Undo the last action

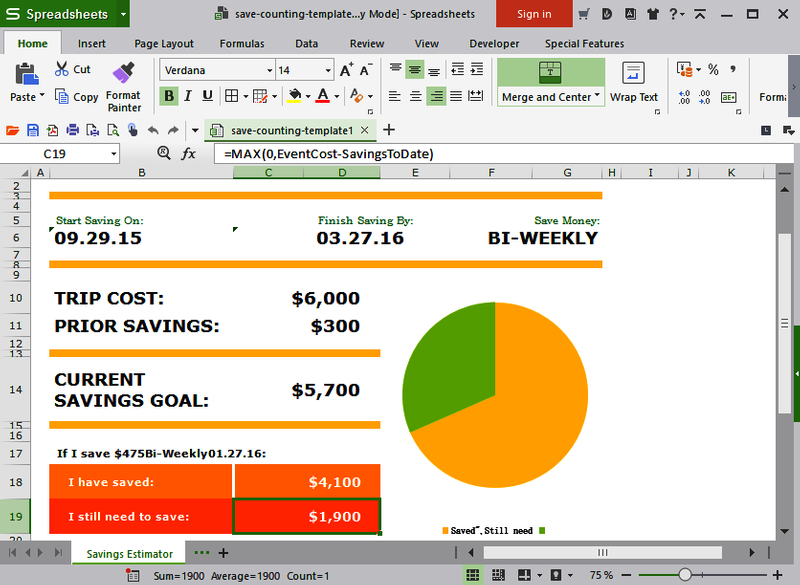tap(152, 129)
